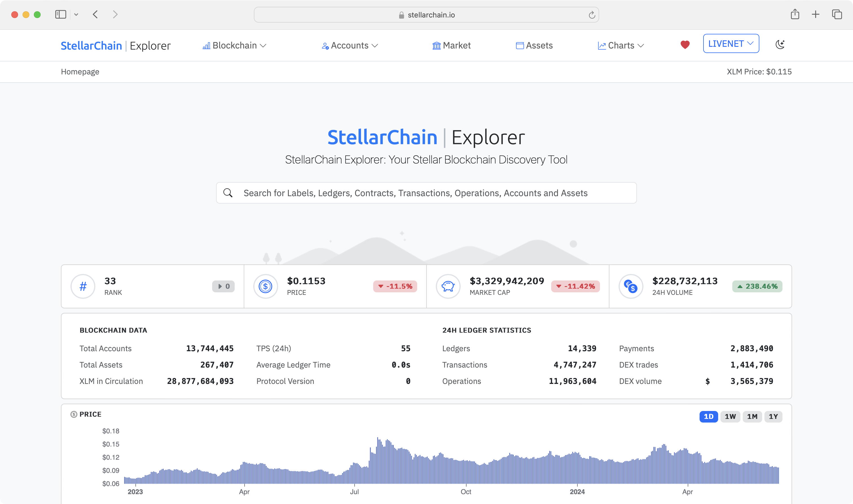Screen dimensions: 853x504
Task: Toggle dark mode with the moon icon
Action: coord(780,45)
